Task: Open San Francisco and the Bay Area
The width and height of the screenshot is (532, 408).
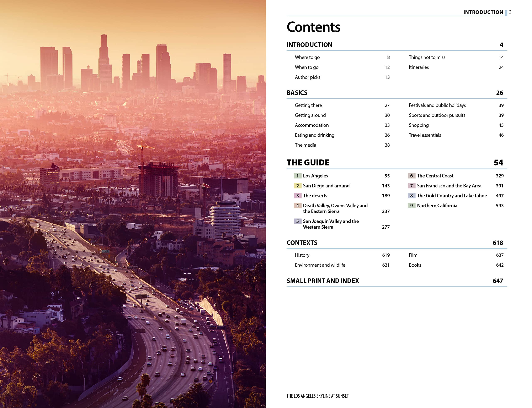Action: pyautogui.click(x=449, y=186)
